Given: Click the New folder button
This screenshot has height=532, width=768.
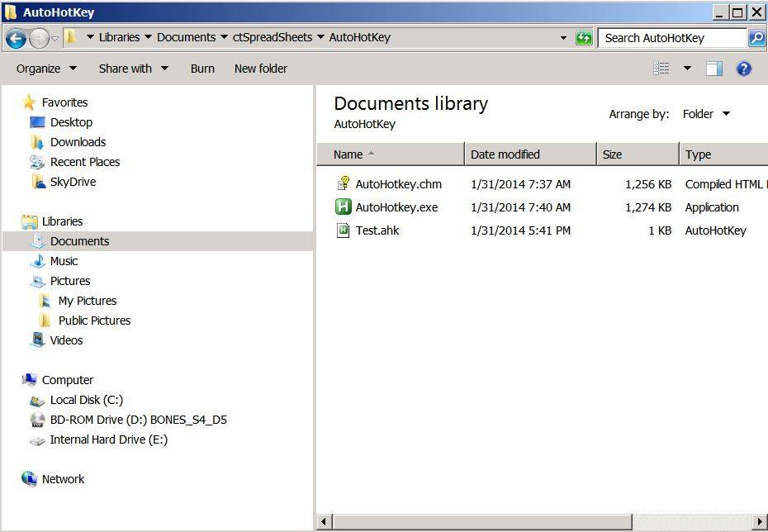Looking at the screenshot, I should click(261, 69).
